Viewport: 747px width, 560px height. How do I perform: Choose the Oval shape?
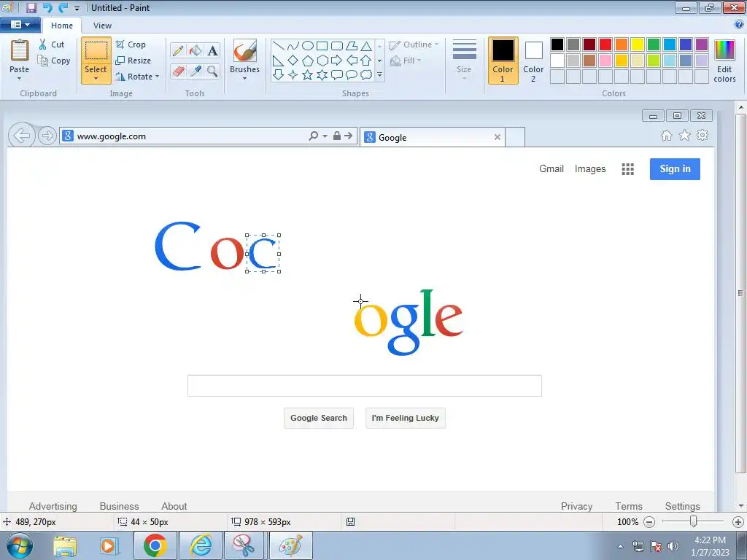308,46
